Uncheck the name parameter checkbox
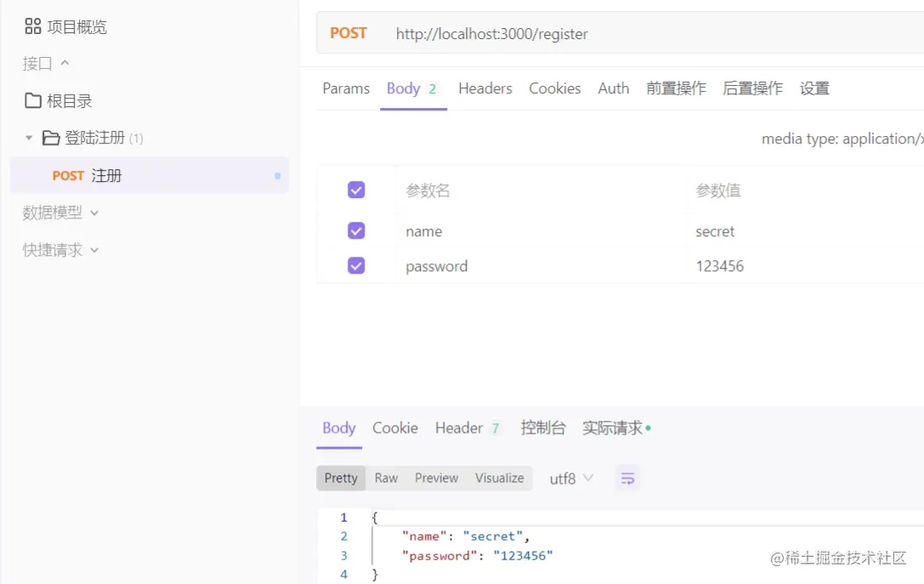The image size is (924, 584). pyautogui.click(x=356, y=230)
